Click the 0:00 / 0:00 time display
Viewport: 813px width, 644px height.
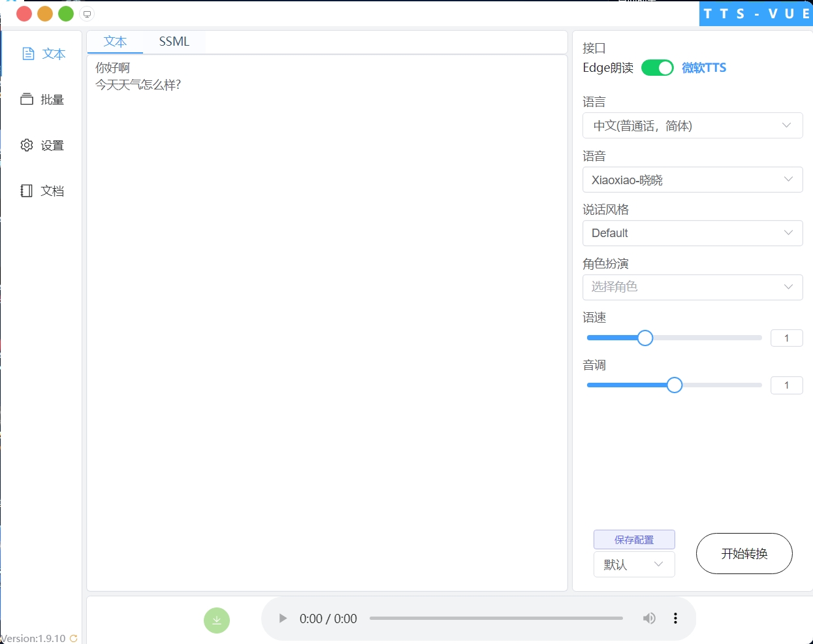tap(328, 619)
